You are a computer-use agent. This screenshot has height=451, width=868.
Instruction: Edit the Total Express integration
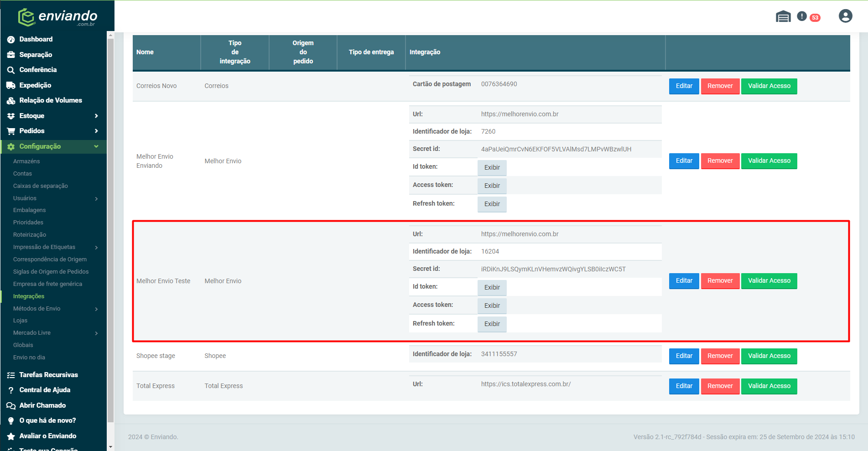click(684, 386)
